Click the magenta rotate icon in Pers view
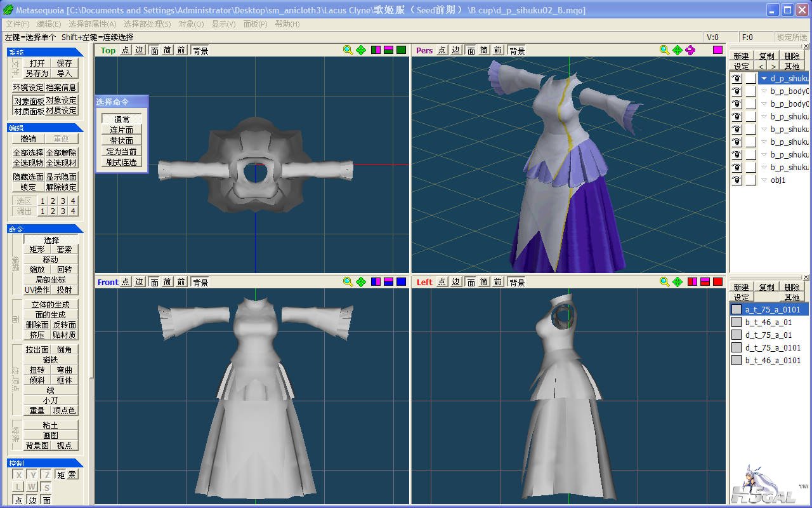Image resolution: width=812 pixels, height=508 pixels. [x=690, y=50]
